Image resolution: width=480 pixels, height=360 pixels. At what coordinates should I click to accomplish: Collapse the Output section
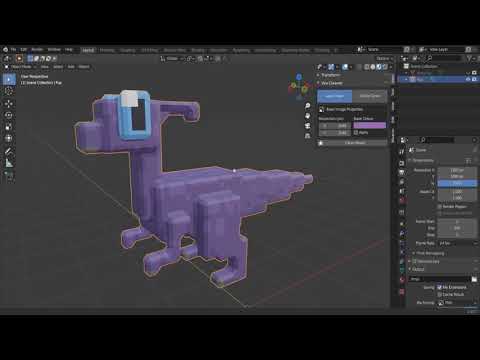tap(418, 269)
